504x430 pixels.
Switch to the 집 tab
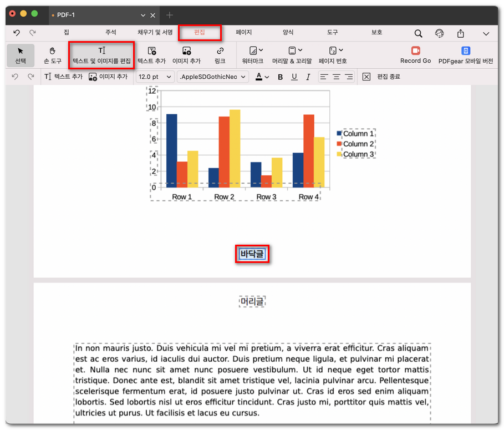click(66, 32)
